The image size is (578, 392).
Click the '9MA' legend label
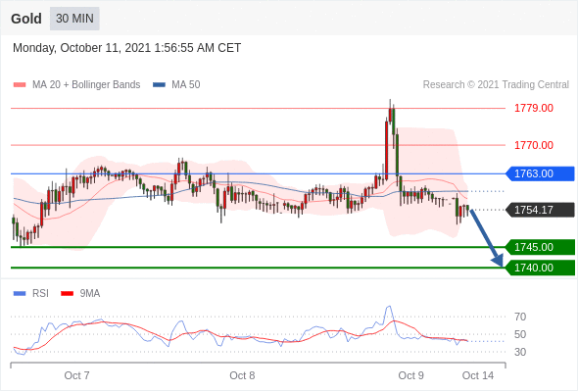pyautogui.click(x=90, y=294)
